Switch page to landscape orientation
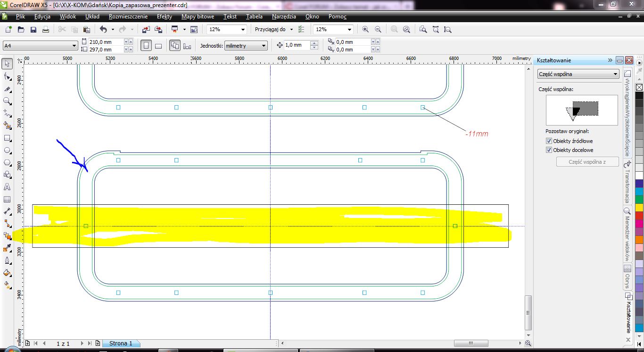The height and width of the screenshot is (352, 644). click(x=158, y=46)
